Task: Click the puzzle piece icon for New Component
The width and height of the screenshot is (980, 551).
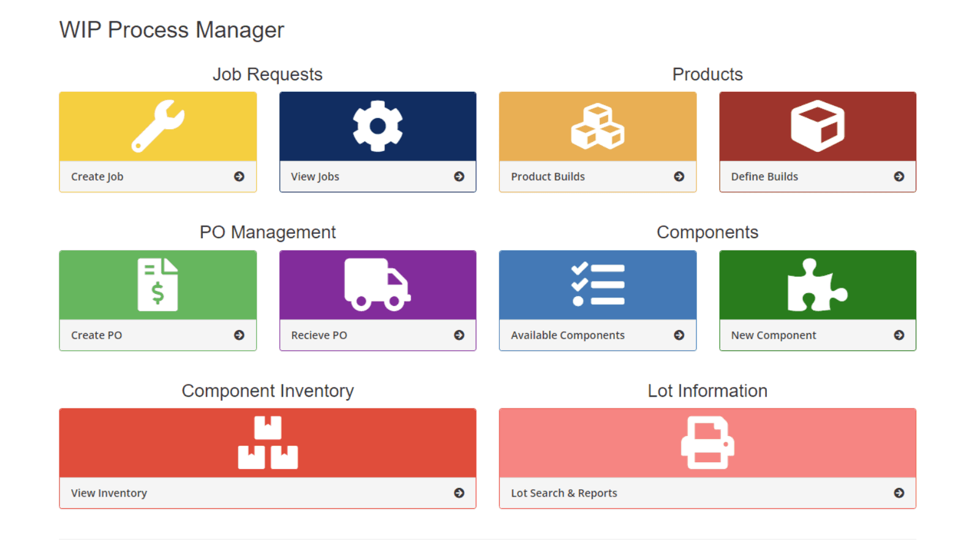Action: point(817,283)
